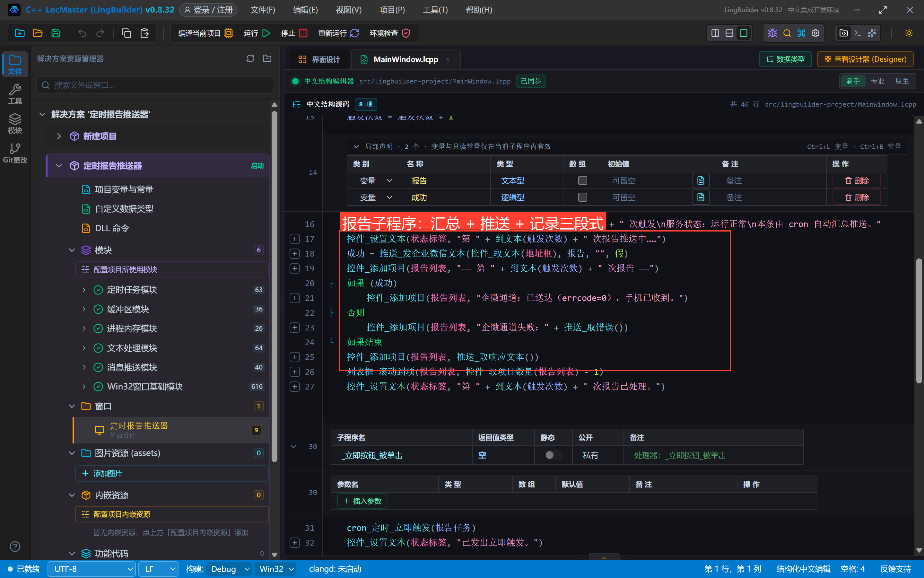Expand the 新建项目 tree node
The height and width of the screenshot is (578, 924).
(x=59, y=136)
